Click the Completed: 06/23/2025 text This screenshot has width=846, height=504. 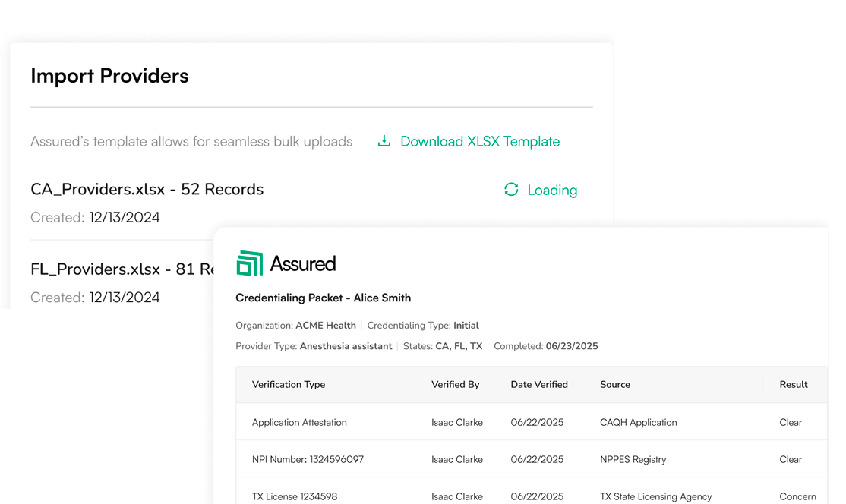pos(545,346)
